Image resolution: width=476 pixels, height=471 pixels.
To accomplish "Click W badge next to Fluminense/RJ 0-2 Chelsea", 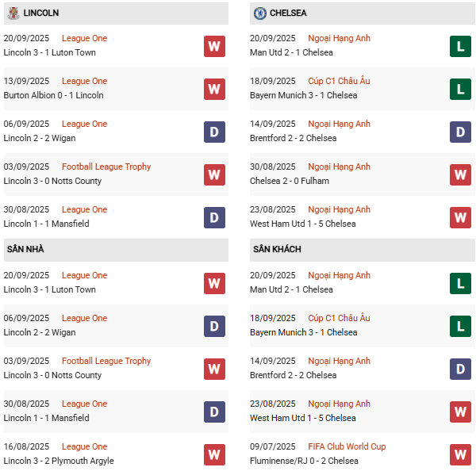I will point(460,454).
